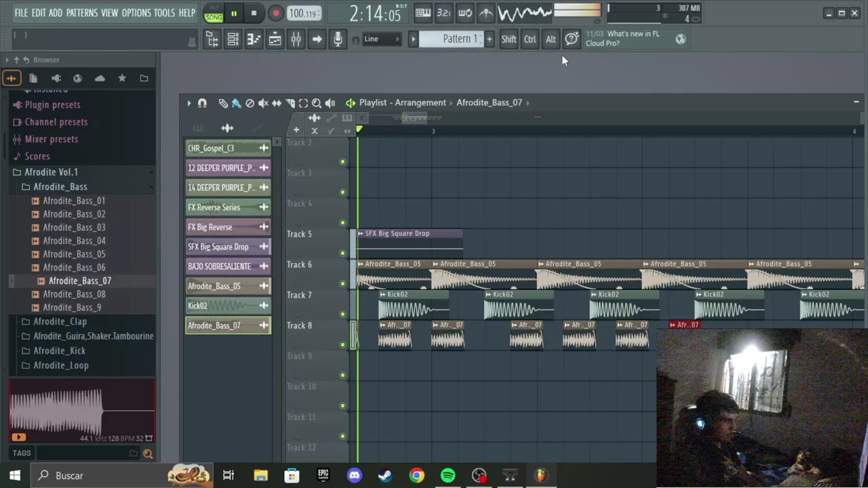Open the VIEW menu
This screenshot has width=868, height=488.
109,13
